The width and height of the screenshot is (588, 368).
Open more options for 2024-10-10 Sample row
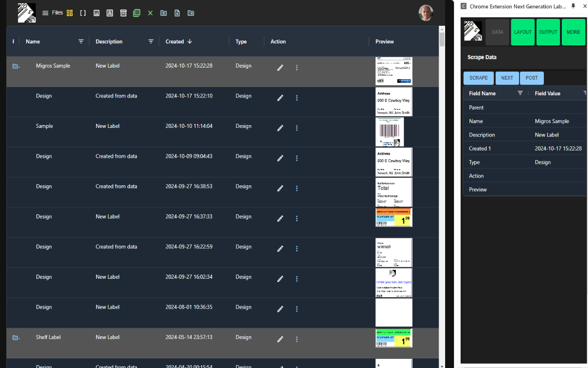(x=297, y=128)
